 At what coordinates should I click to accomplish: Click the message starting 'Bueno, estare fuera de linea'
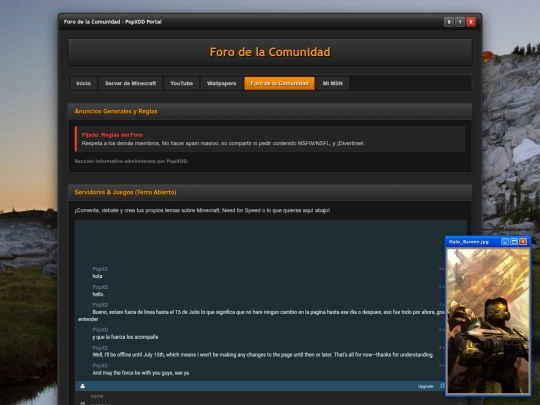coord(262,315)
